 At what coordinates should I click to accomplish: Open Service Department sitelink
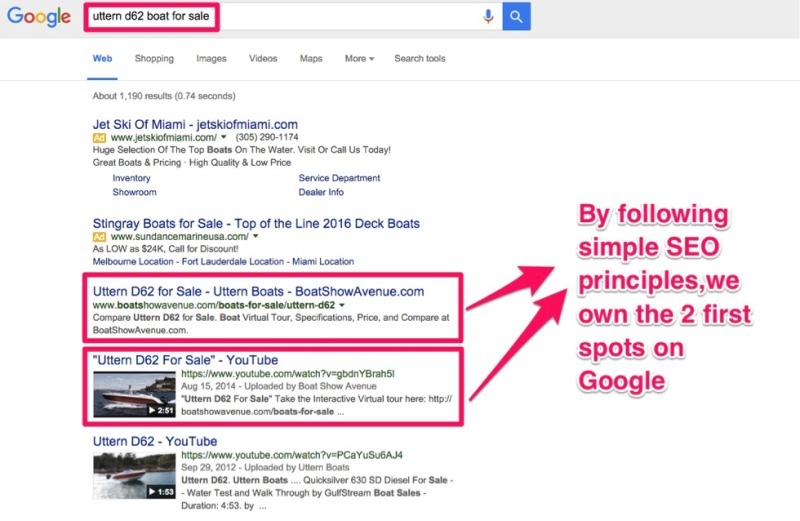click(339, 178)
